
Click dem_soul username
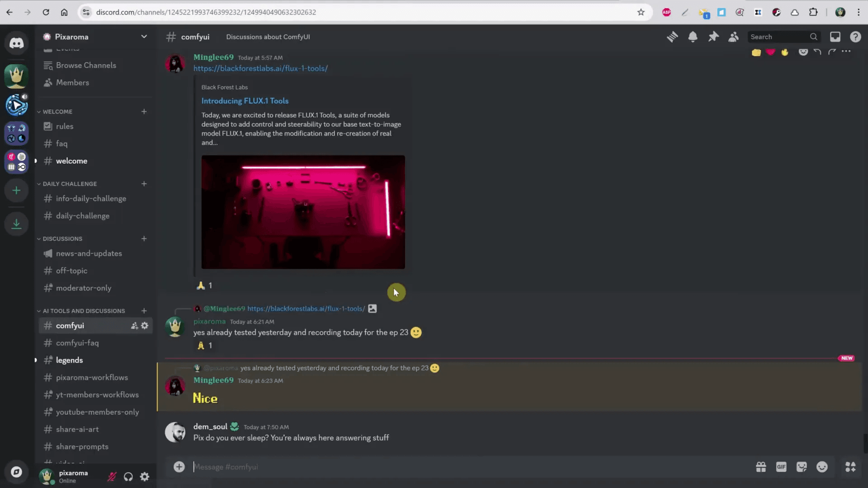point(210,427)
